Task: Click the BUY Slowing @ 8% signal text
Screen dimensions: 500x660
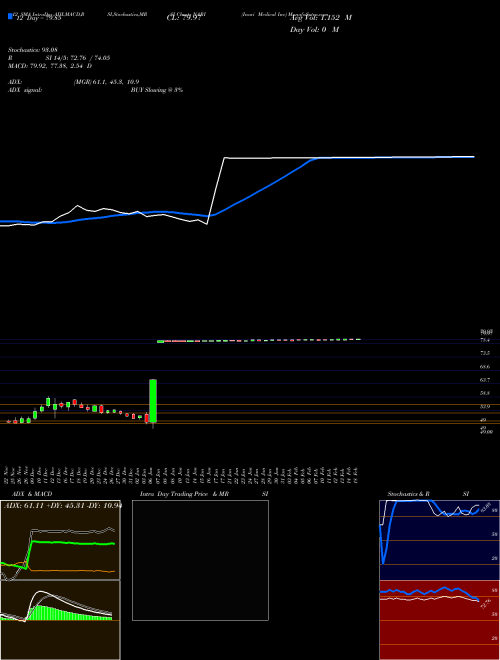Action: [157, 90]
